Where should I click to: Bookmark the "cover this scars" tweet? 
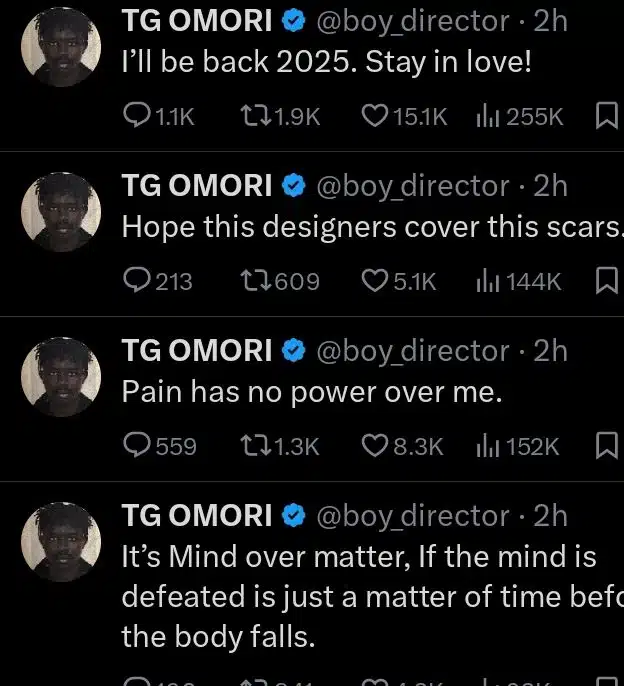606,282
